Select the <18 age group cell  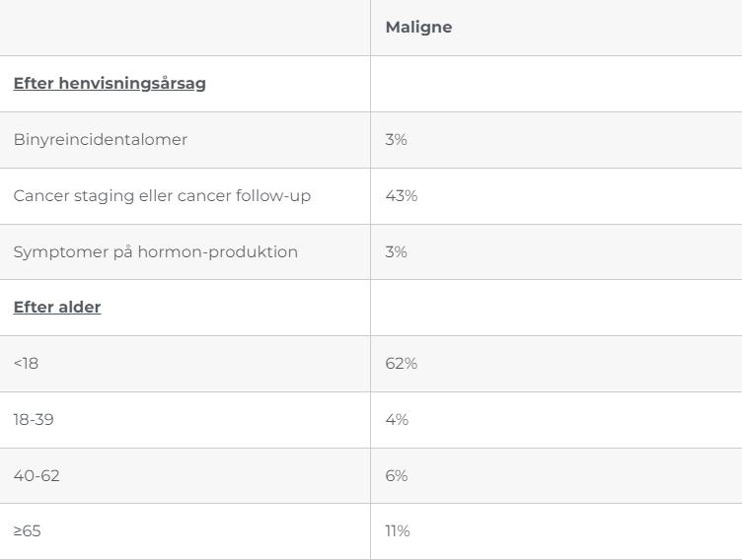pos(26,364)
